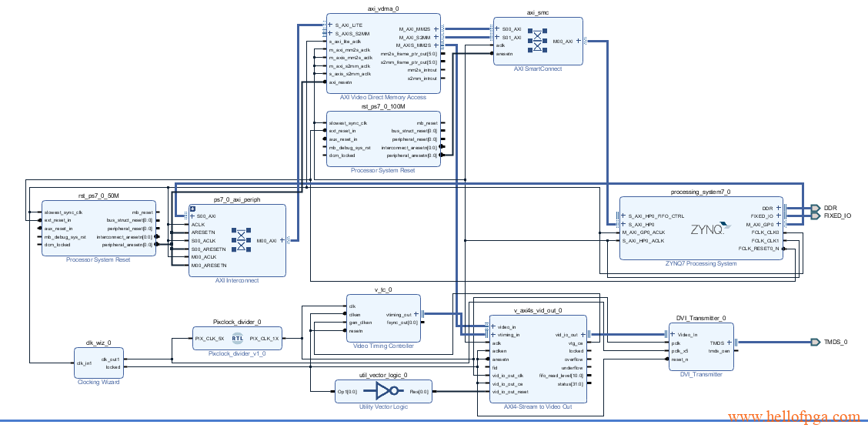Click the RTL badge in Pixclock_divider_0

[238, 338]
